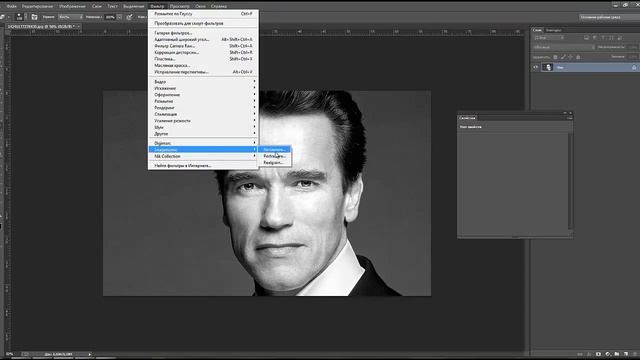Close the floating Свойства panel
This screenshot has height=360, width=640.
[x=570, y=113]
